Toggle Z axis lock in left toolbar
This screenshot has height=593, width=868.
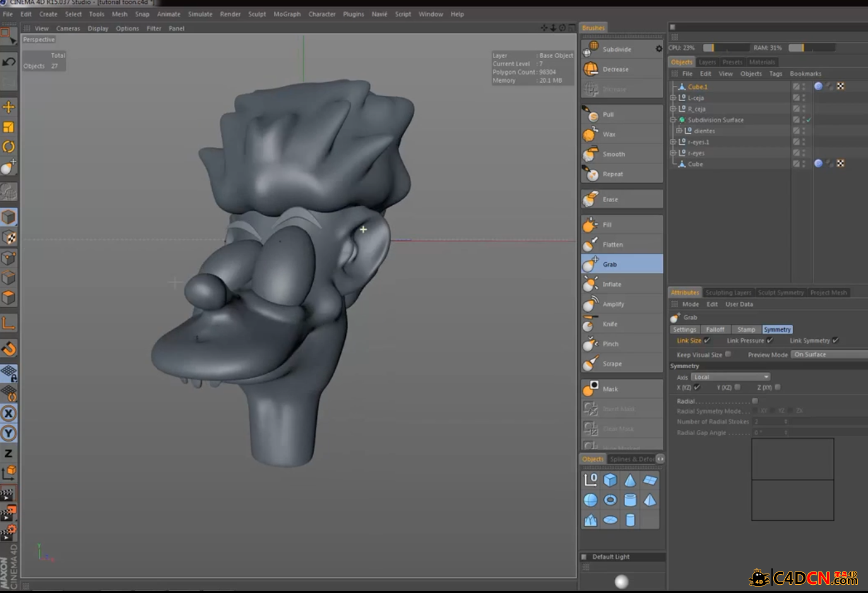pyautogui.click(x=9, y=453)
